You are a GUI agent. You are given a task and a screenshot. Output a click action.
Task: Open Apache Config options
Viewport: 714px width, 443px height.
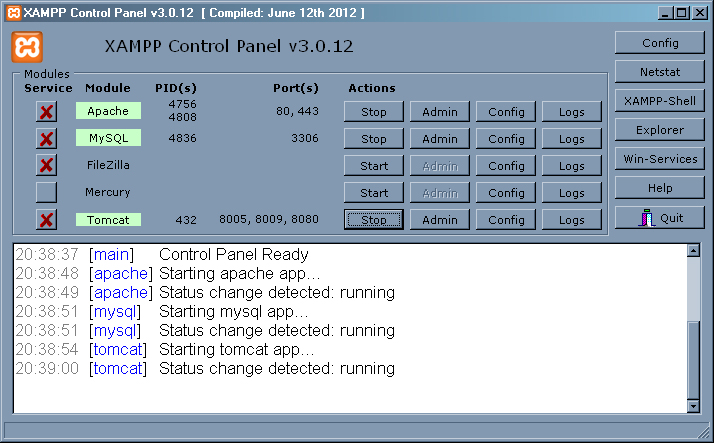tap(506, 112)
